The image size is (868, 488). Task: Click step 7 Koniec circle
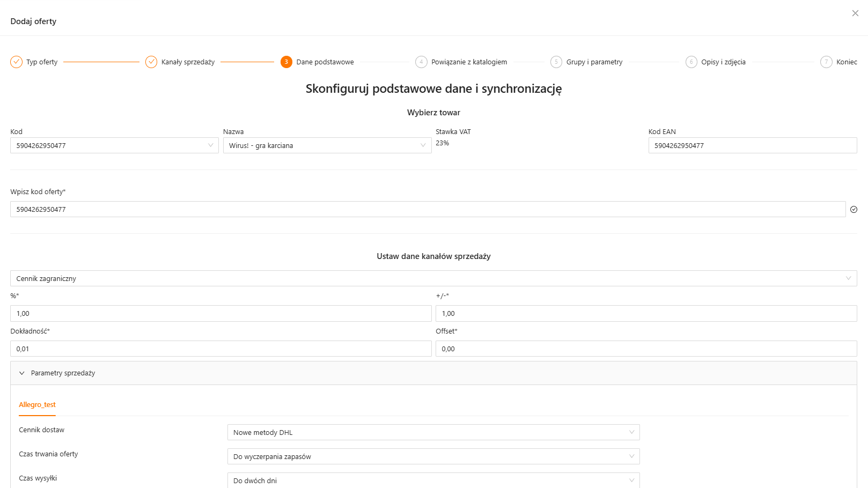[x=826, y=62]
